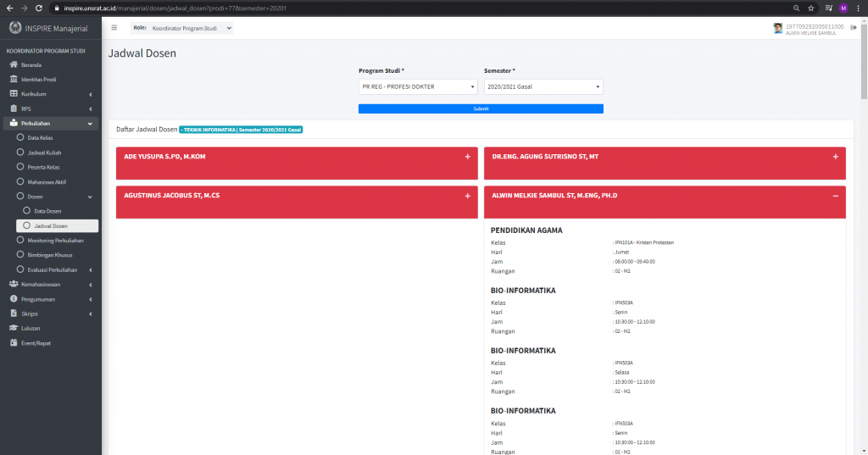Open the Chrome profile avatar M
This screenshot has height=455, width=868.
click(x=843, y=8)
